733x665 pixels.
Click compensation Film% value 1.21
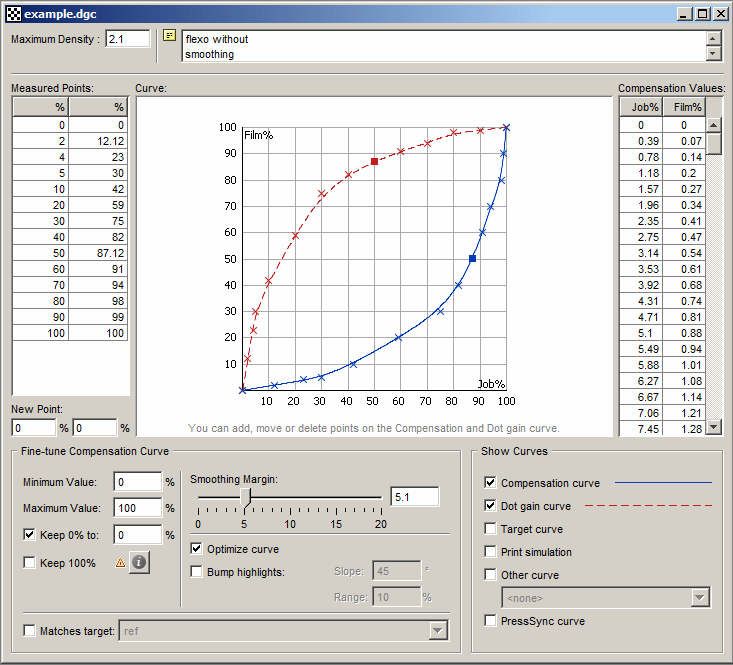pos(684,413)
